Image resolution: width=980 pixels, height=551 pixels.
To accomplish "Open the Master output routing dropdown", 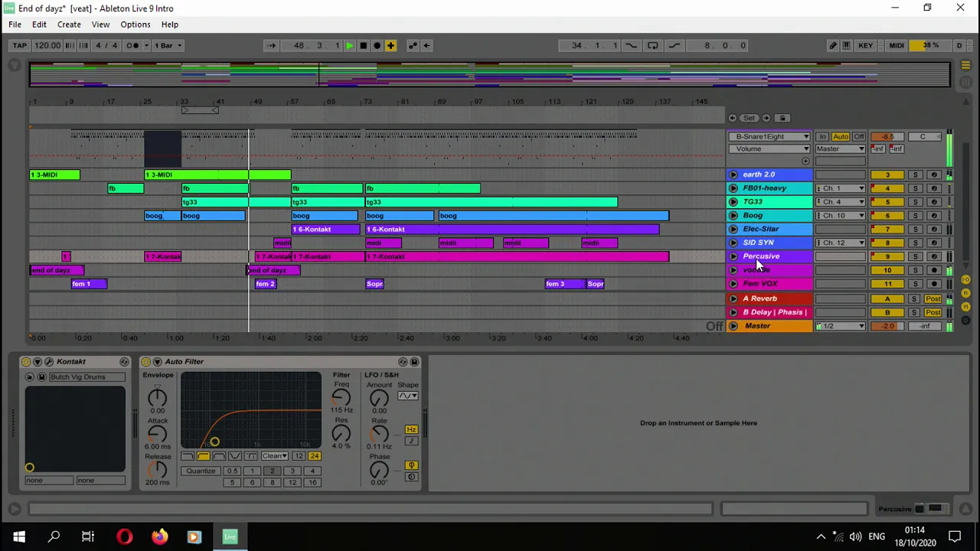I will (840, 148).
